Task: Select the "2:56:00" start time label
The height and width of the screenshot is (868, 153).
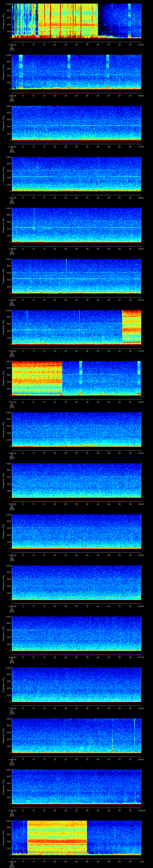Action: (x=12, y=657)
